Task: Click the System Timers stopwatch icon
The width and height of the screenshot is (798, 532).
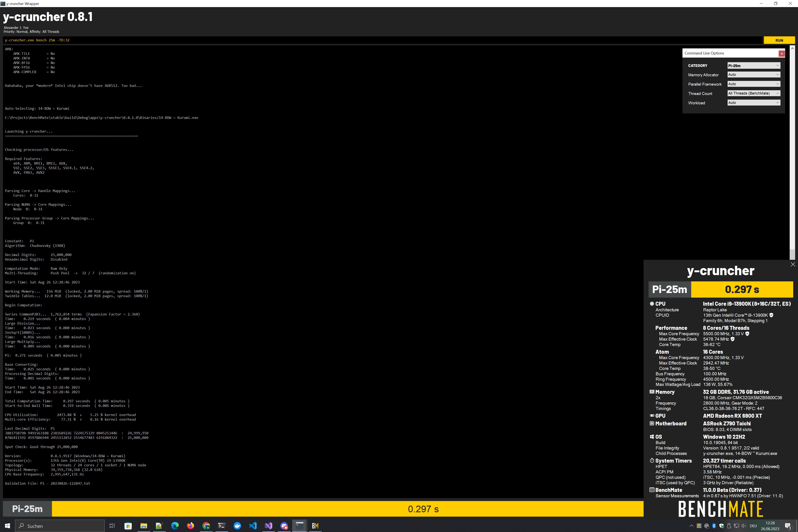Action: (x=652, y=461)
